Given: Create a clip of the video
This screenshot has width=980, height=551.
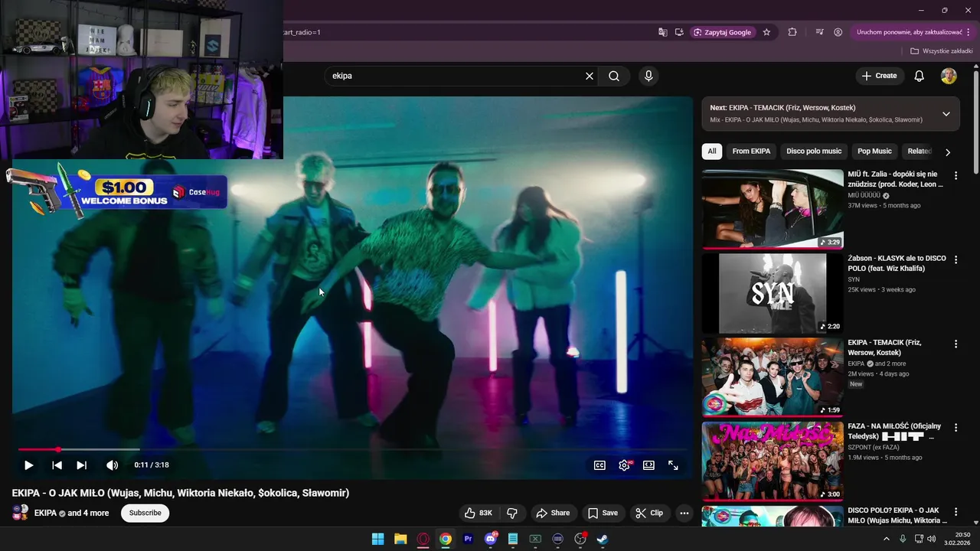Looking at the screenshot, I should click(x=649, y=513).
